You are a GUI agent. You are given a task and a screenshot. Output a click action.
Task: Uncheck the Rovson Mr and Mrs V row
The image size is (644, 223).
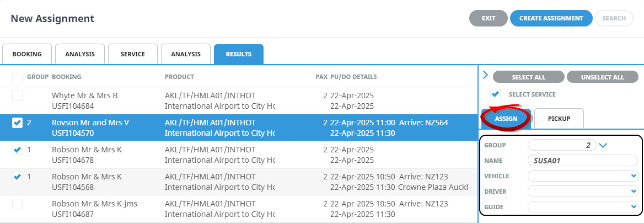(x=18, y=123)
